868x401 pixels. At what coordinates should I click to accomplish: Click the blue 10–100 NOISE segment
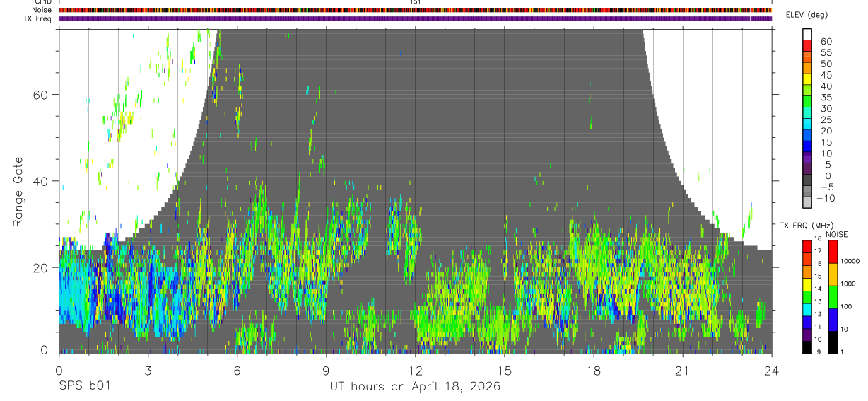point(833,319)
